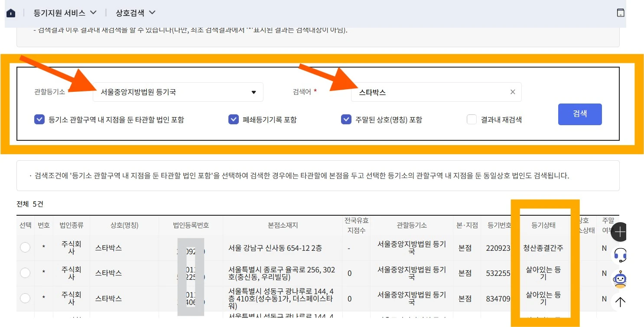
Task: Click 상호(명칭) column header
Action: coord(124,225)
